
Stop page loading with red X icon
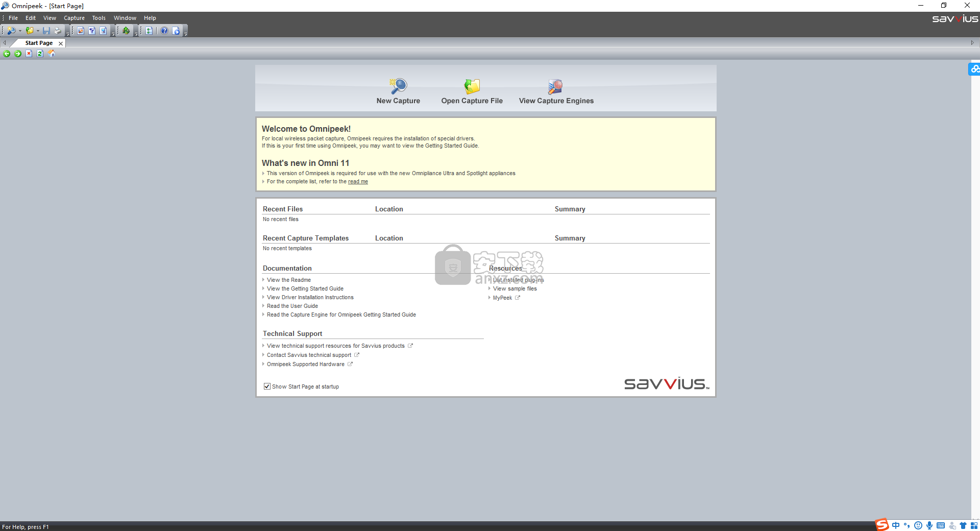click(29, 54)
